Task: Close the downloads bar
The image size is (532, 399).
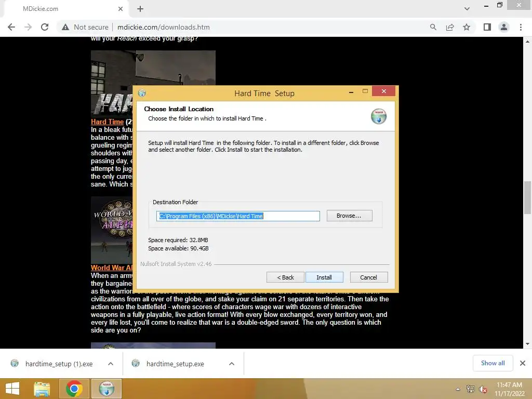Action: click(523, 363)
